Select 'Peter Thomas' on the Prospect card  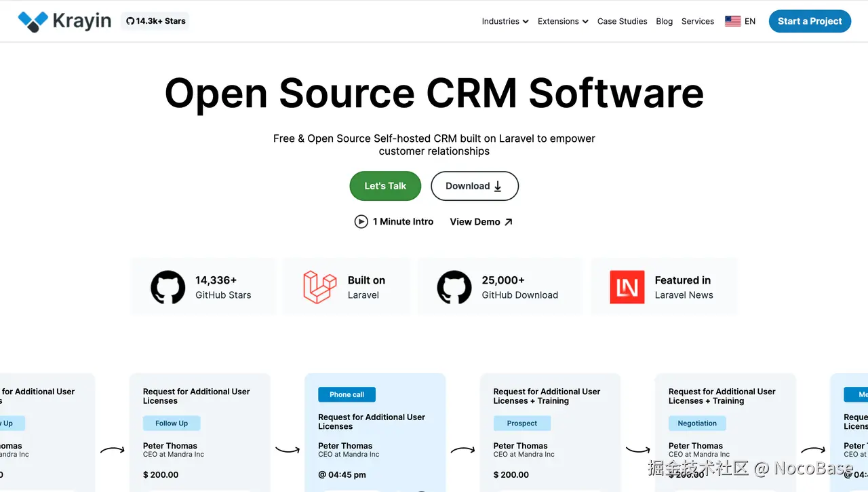coord(520,446)
